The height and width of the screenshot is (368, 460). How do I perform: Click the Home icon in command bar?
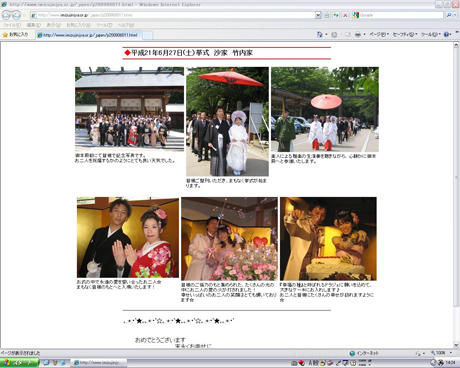320,34
